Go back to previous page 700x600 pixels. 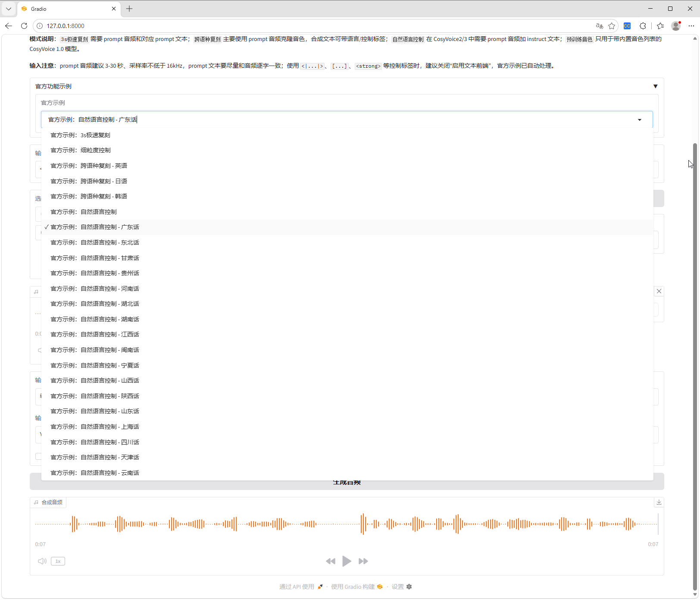(9, 26)
